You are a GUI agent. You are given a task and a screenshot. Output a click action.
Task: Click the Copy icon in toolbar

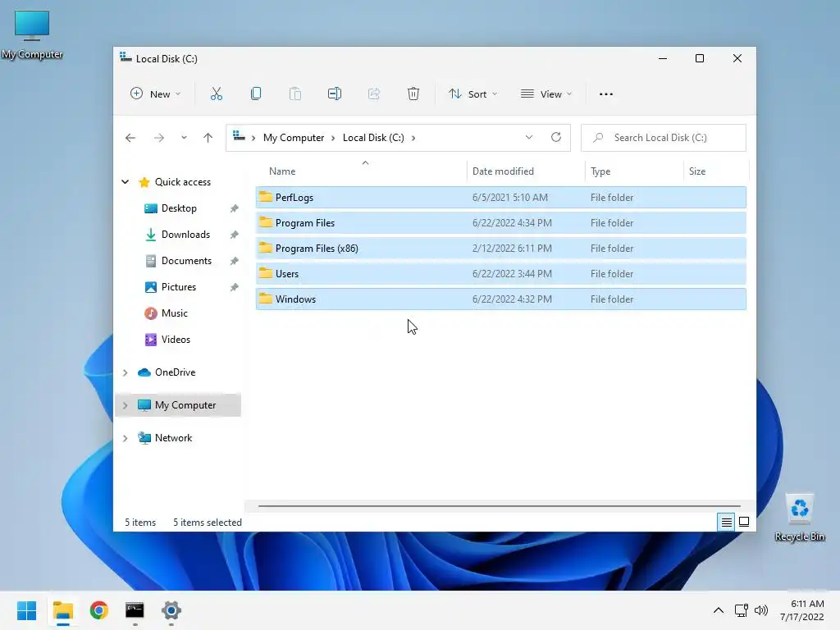click(x=256, y=94)
